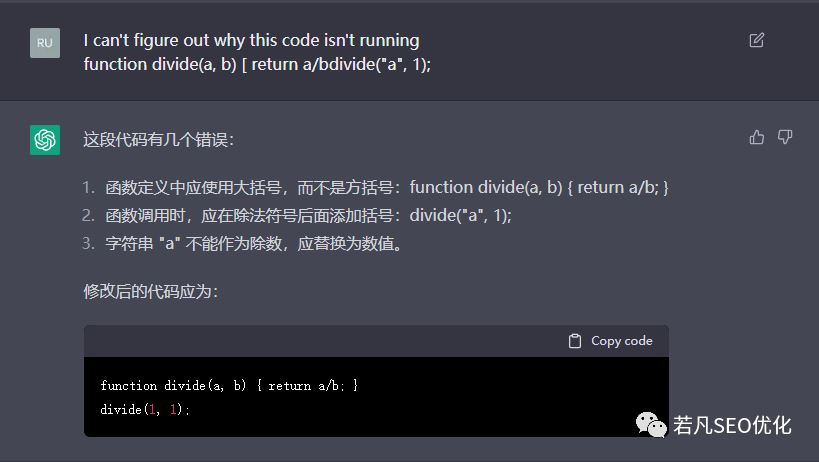Click the inline divide("a", 1); snippet in list
Image resolution: width=819 pixels, height=462 pixels.
pos(461,215)
